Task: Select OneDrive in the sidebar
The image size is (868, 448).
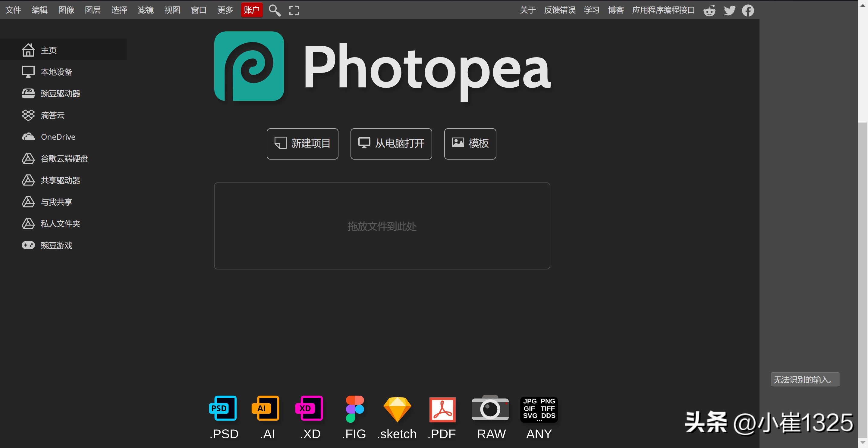Action: [x=58, y=137]
